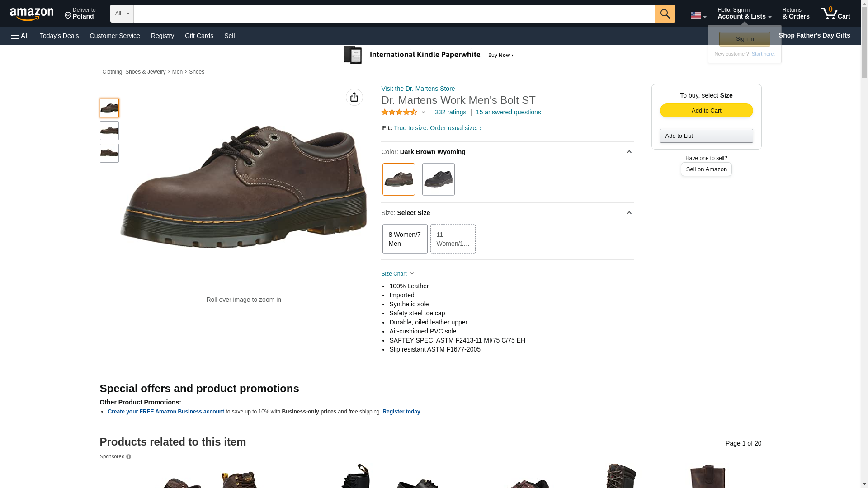Click the star rating icon
Image resolution: width=868 pixels, height=488 pixels.
click(x=399, y=112)
